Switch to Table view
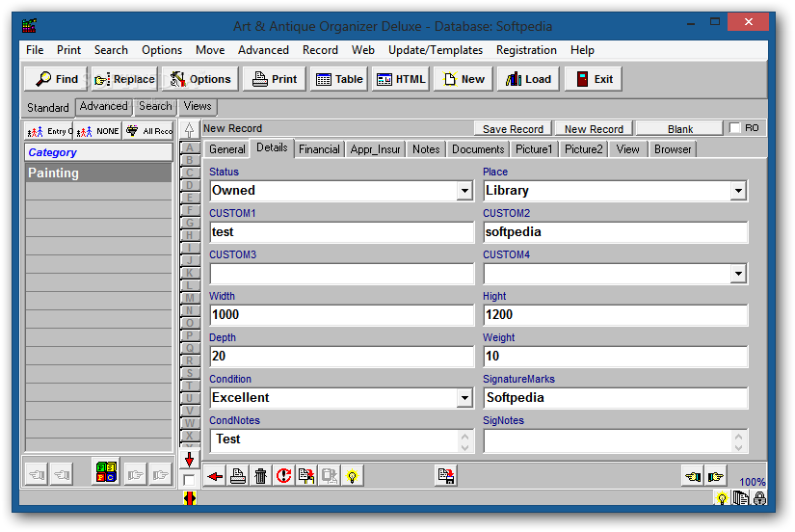 click(x=339, y=79)
